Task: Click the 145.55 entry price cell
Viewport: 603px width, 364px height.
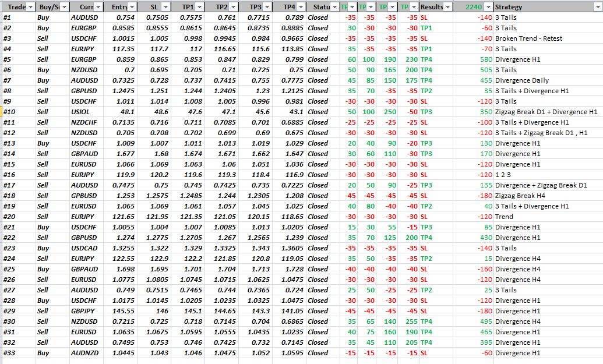Action: pos(121,311)
